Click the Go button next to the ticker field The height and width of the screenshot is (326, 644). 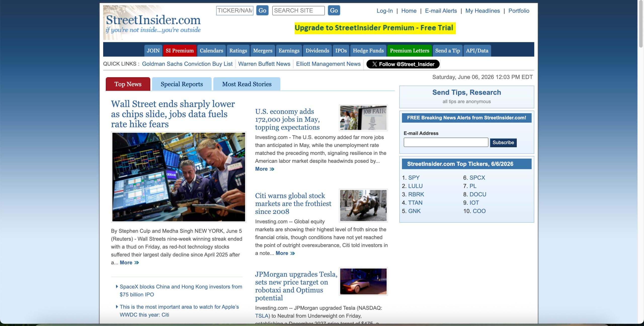click(x=262, y=11)
